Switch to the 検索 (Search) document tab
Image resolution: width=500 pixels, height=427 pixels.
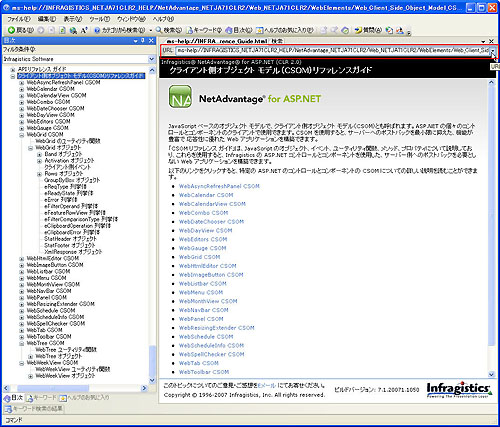(277, 41)
